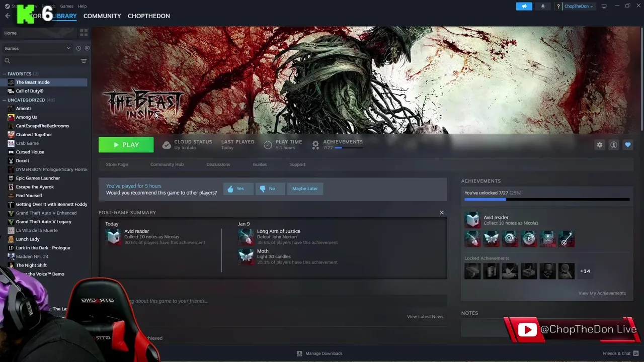Open the Store Page link
Viewport: 644px width, 362px height.
click(117, 164)
